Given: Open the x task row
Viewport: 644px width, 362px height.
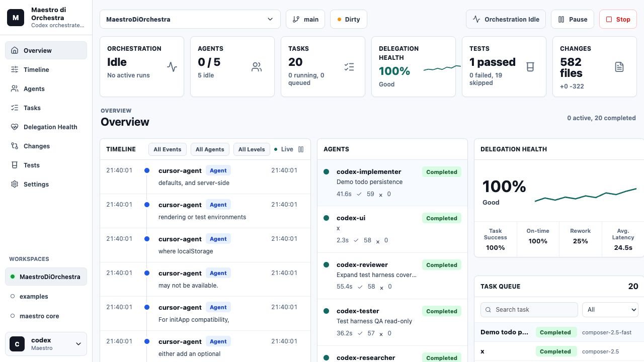Looking at the screenshot, I should point(559,351).
